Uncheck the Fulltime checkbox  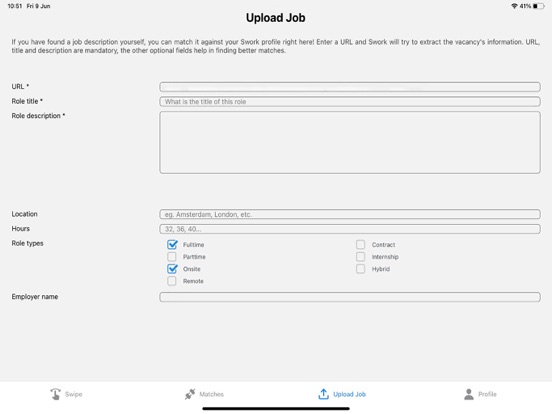click(x=172, y=244)
